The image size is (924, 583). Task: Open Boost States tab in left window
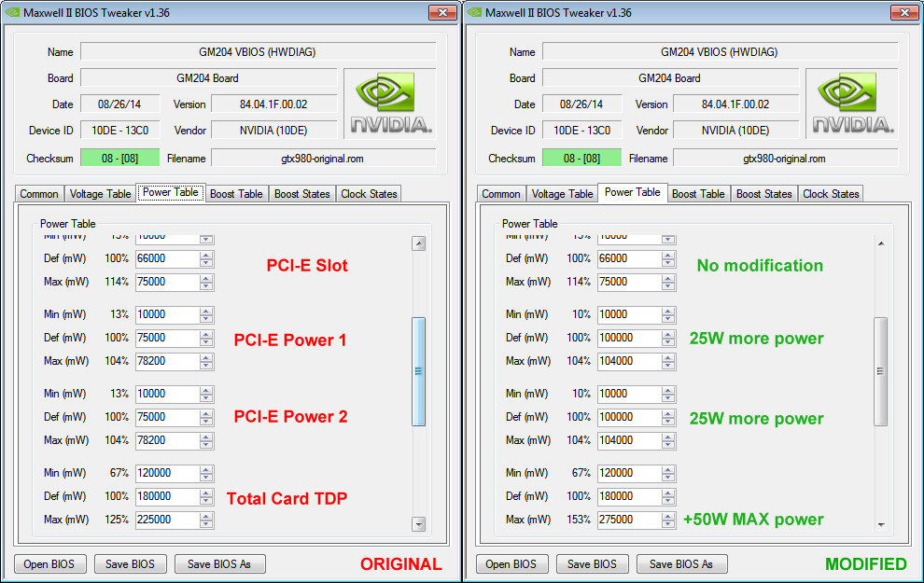302,194
